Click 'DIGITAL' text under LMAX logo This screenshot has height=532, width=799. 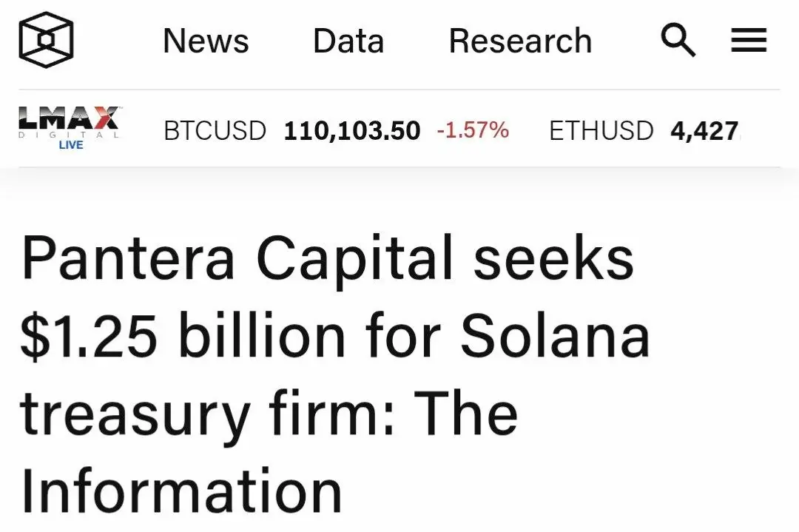click(x=69, y=135)
